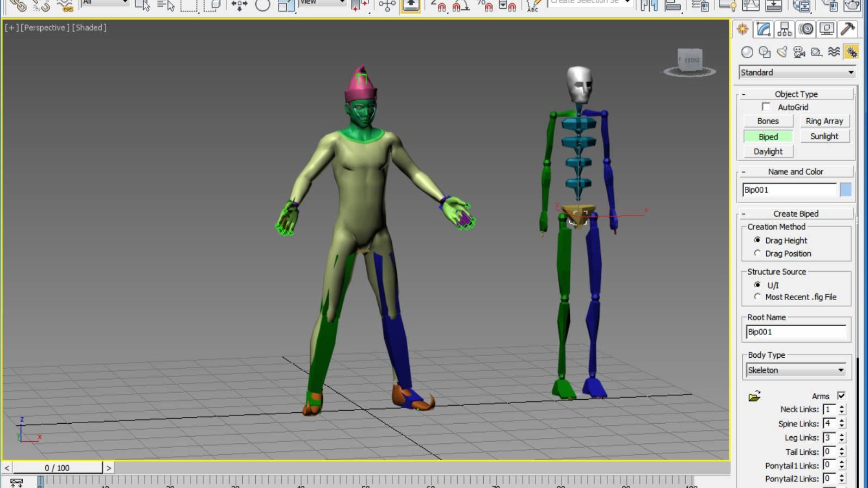The height and width of the screenshot is (488, 868).
Task: Choose Most Recent .fig File option
Action: tap(758, 297)
